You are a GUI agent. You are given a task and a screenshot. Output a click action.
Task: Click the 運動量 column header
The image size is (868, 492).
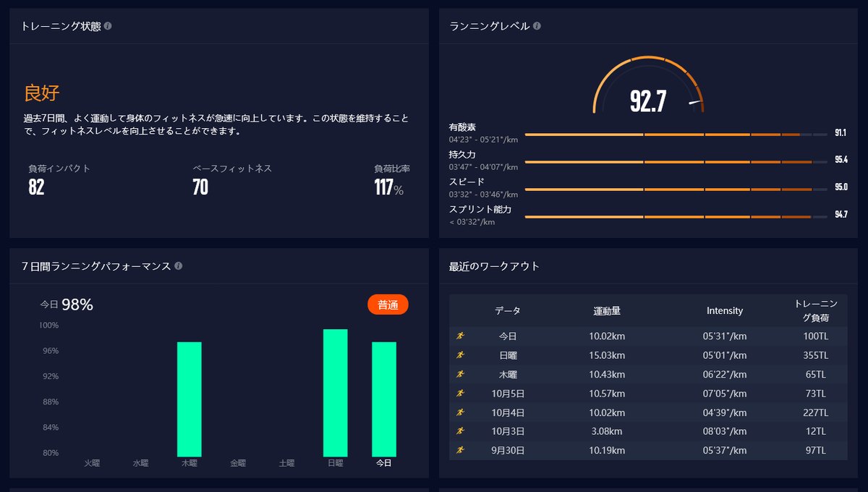click(x=607, y=310)
